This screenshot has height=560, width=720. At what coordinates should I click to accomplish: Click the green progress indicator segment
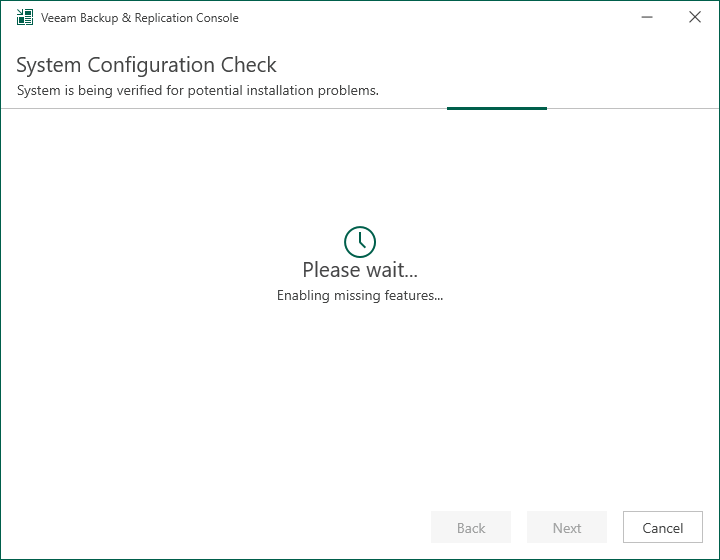(x=497, y=108)
